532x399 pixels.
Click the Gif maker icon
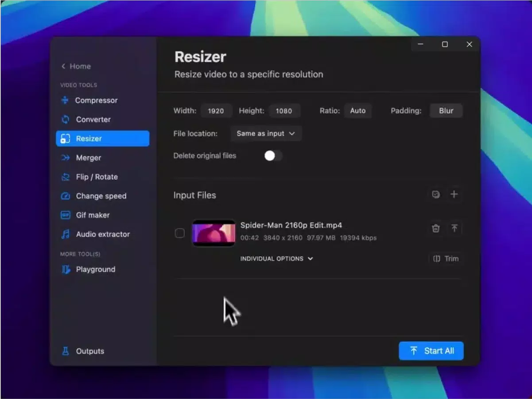point(65,215)
